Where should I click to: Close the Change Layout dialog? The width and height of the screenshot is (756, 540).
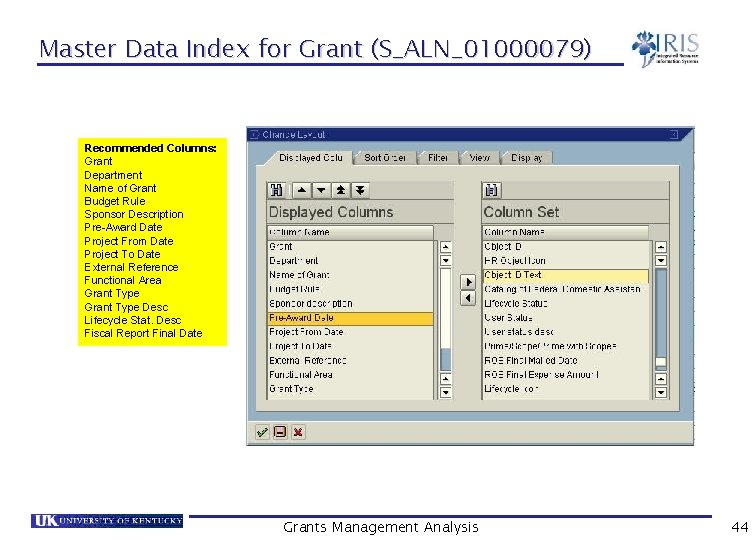click(674, 135)
